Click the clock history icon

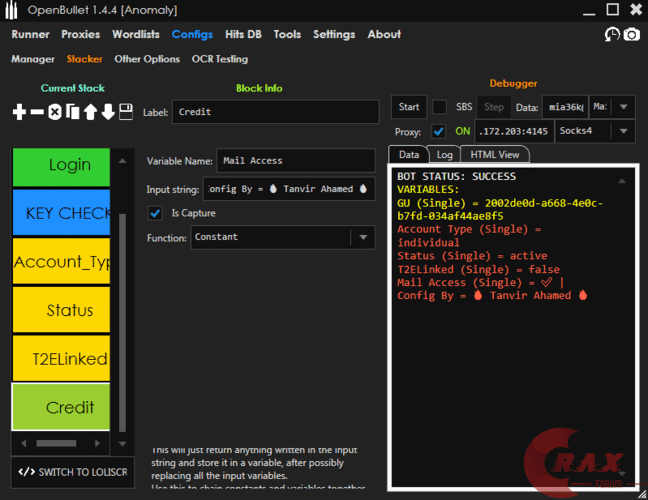(612, 34)
